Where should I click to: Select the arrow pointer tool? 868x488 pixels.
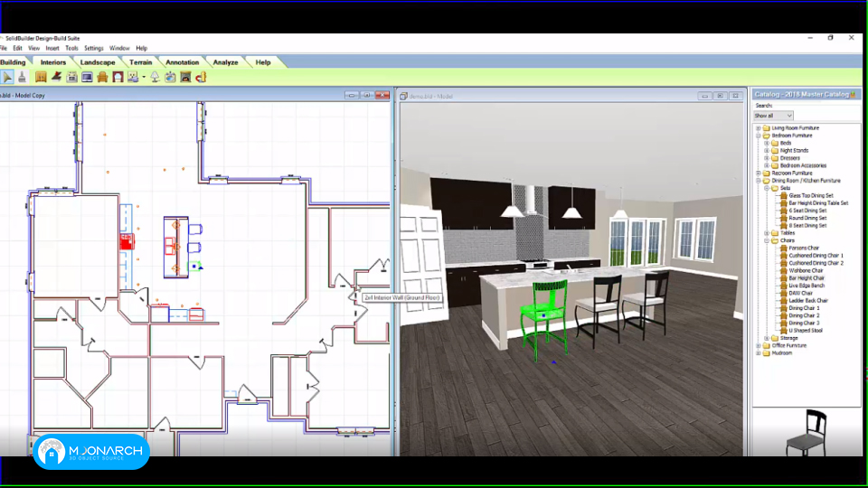(7, 78)
